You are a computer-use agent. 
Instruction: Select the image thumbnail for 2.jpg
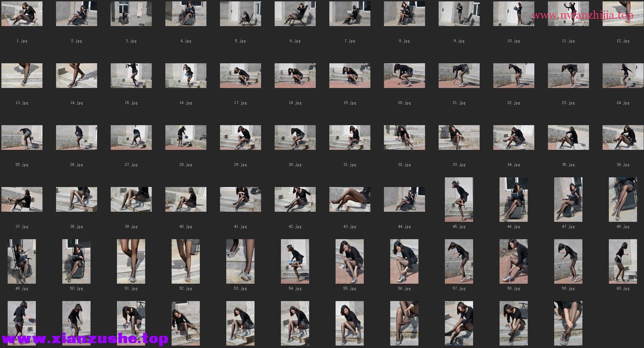[x=77, y=14]
